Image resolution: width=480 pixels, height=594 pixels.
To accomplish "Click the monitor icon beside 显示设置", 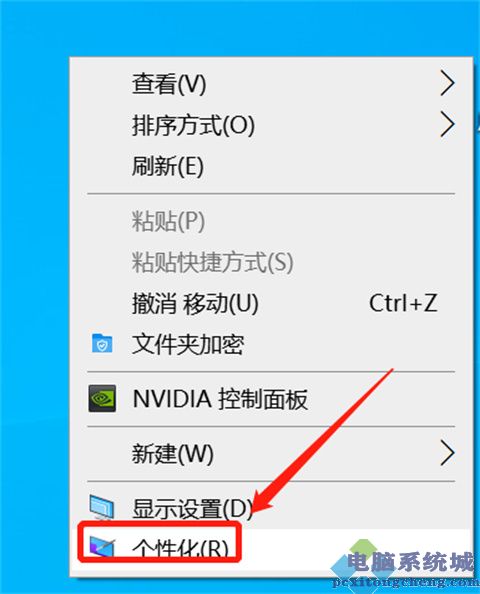I will [102, 508].
